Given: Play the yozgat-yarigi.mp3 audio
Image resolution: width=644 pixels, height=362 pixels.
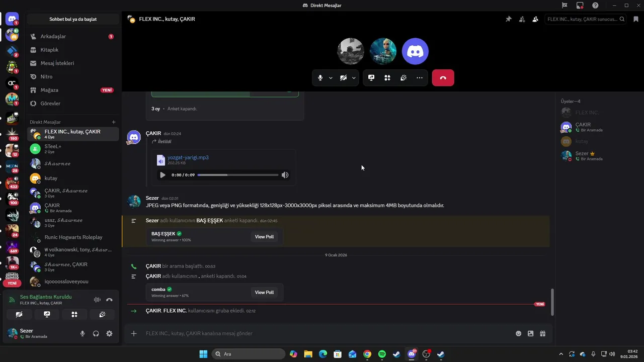Looking at the screenshot, I should tap(163, 175).
